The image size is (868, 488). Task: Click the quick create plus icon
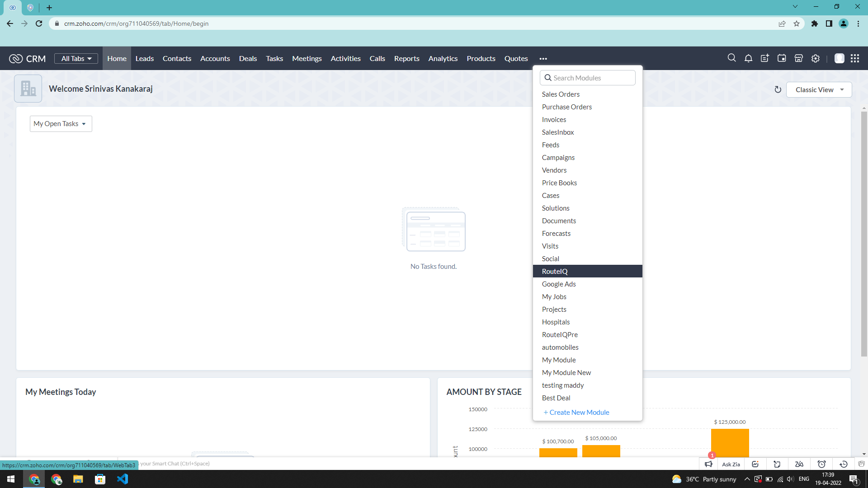(x=765, y=58)
